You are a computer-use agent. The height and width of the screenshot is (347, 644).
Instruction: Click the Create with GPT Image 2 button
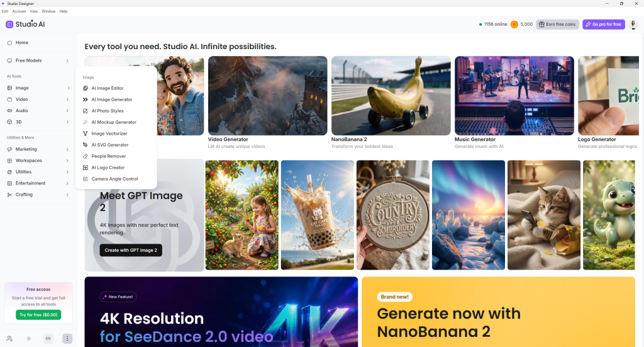131,250
